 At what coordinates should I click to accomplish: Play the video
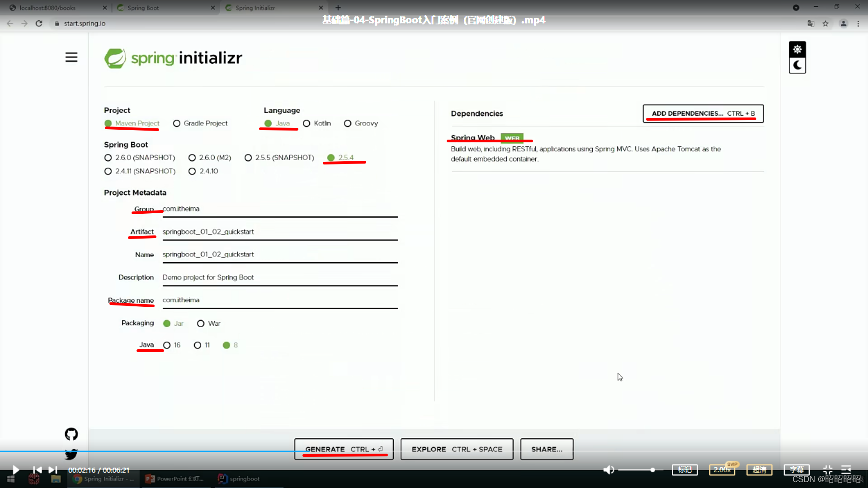pos(15,470)
